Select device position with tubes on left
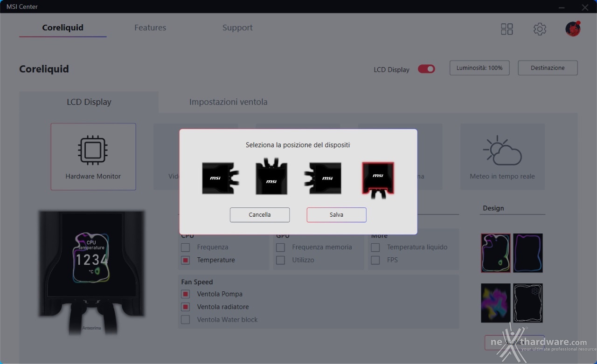 pos(322,178)
